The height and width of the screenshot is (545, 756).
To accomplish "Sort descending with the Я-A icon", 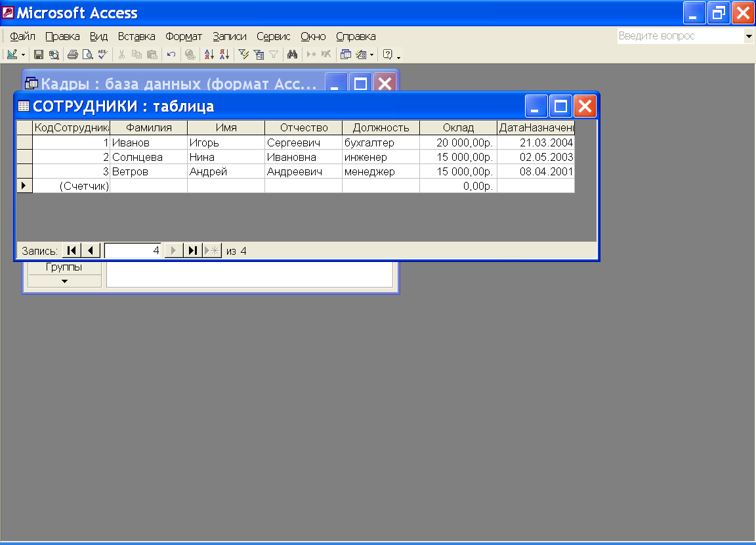I will 224,54.
